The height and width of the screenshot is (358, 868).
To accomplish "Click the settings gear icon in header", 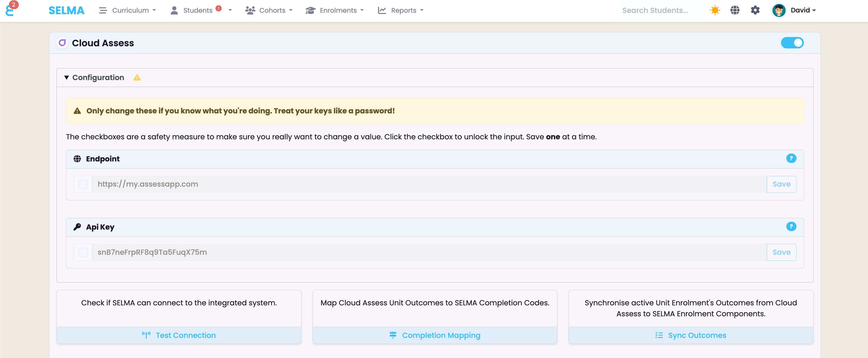I will click(x=755, y=10).
